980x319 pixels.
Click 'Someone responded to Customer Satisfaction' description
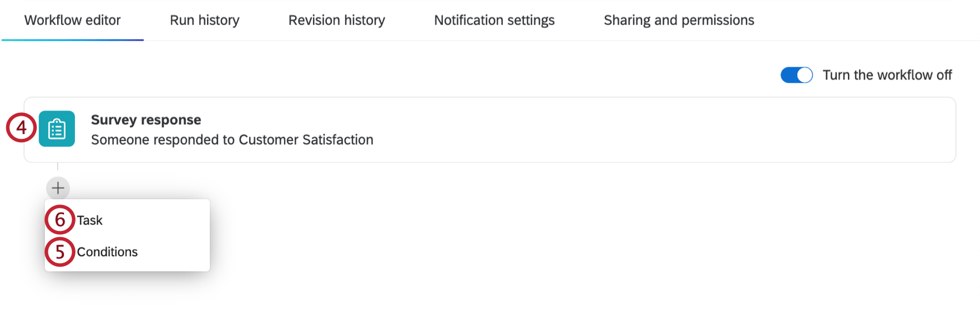pyautogui.click(x=232, y=140)
